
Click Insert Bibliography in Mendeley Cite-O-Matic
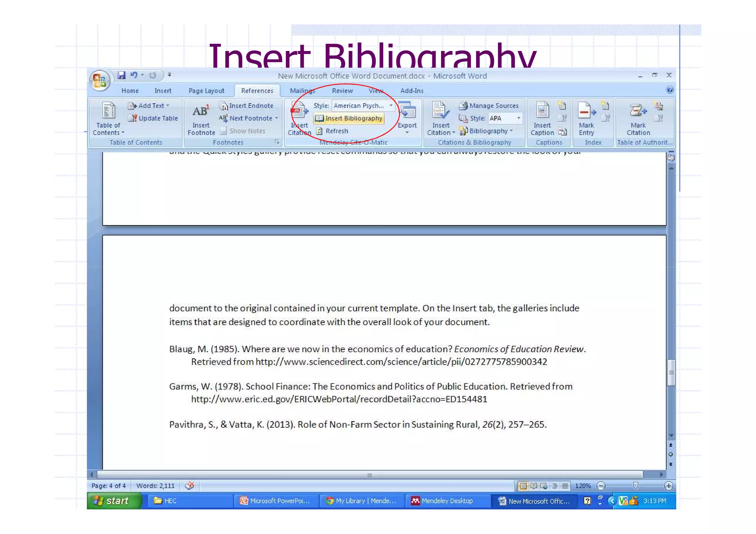[349, 118]
